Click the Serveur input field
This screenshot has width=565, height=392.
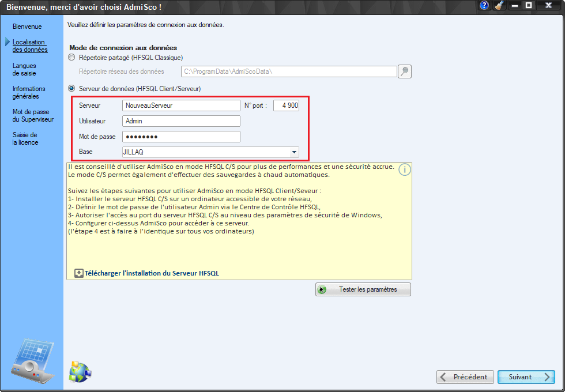[181, 105]
